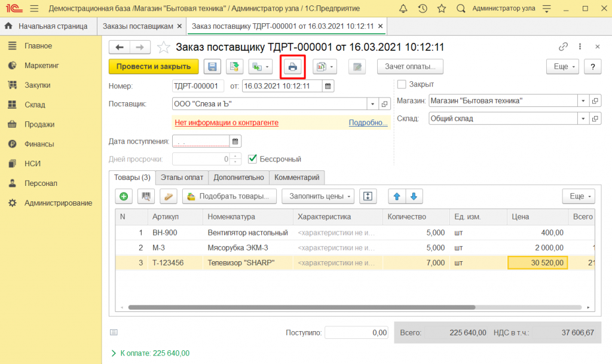612x364 pixels.
Task: Save the document with the floppy disk icon
Action: 212,67
